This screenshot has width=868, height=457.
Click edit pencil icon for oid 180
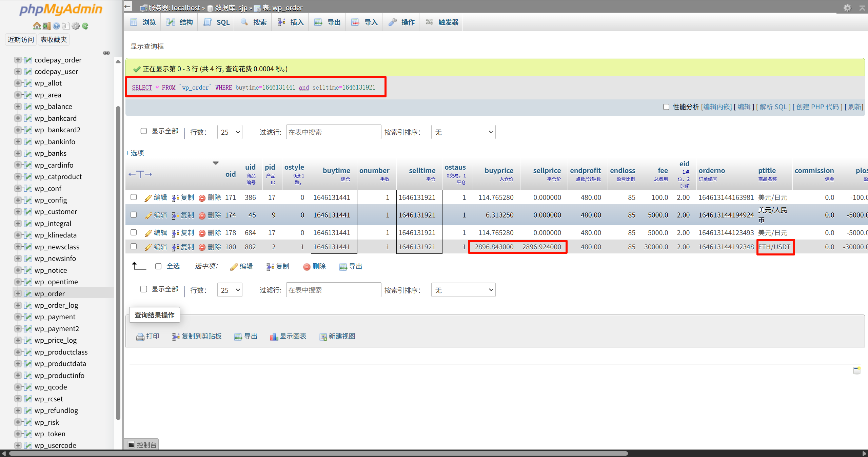pyautogui.click(x=148, y=247)
